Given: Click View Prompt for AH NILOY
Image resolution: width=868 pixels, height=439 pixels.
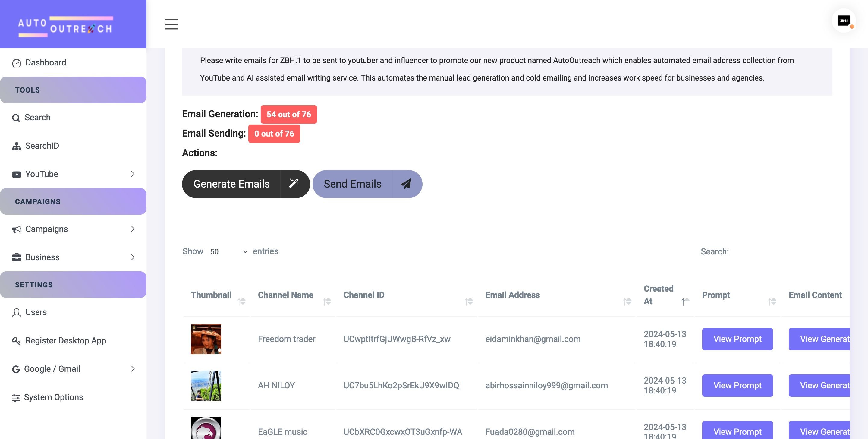Looking at the screenshot, I should (737, 386).
